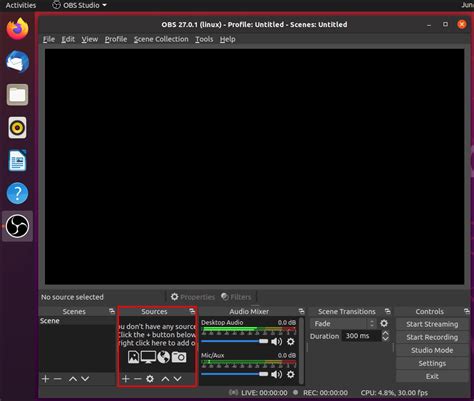Click the display capture monitor icon in Sources
This screenshot has width=474, height=401.
[148, 357]
